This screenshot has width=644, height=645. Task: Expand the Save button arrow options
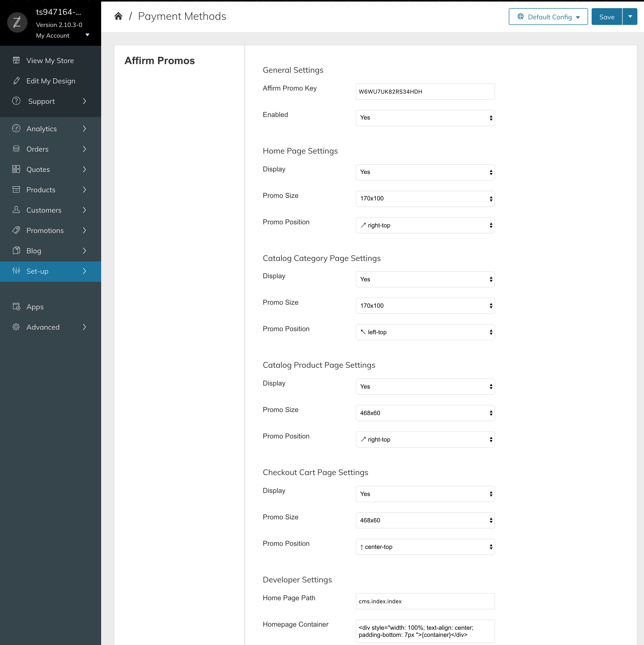click(x=630, y=17)
